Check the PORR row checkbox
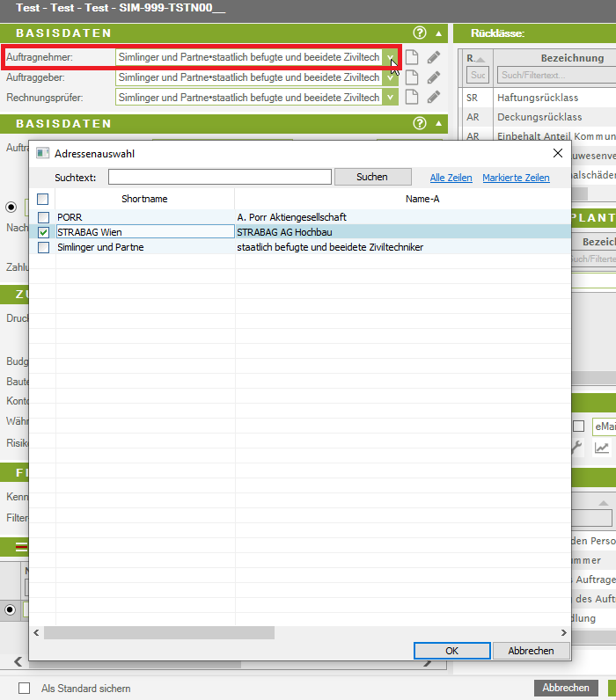 click(x=44, y=217)
